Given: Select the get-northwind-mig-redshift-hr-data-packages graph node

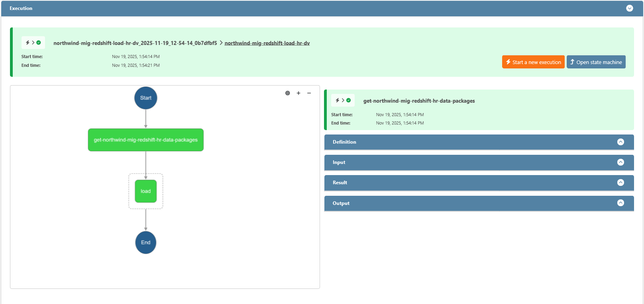Looking at the screenshot, I should point(146,140).
